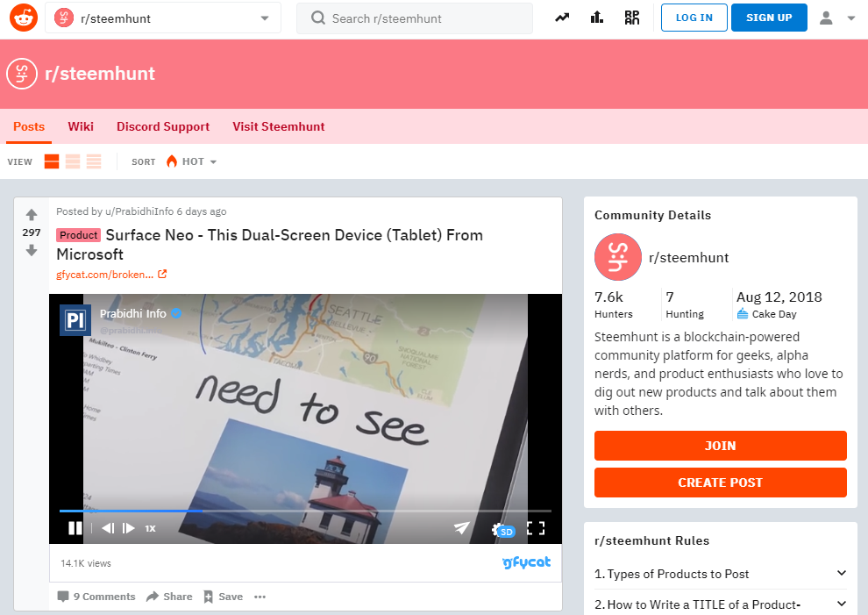This screenshot has height=615, width=868.
Task: Open the gfycat.com/broken... external link
Action: [111, 275]
